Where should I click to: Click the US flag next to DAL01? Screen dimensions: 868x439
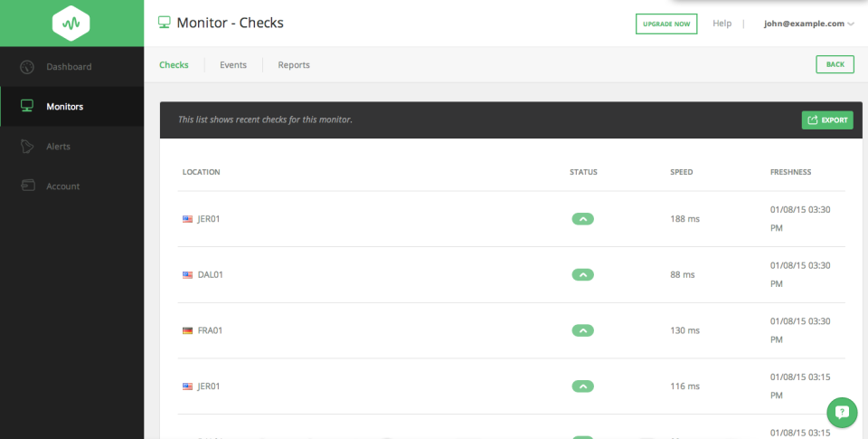coord(187,274)
